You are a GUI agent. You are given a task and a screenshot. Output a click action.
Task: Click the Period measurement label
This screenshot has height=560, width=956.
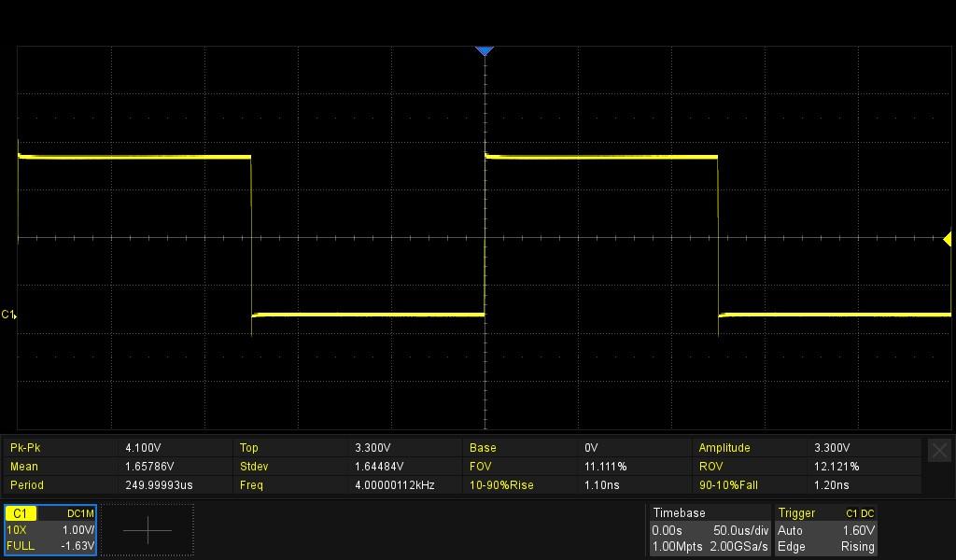click(27, 485)
